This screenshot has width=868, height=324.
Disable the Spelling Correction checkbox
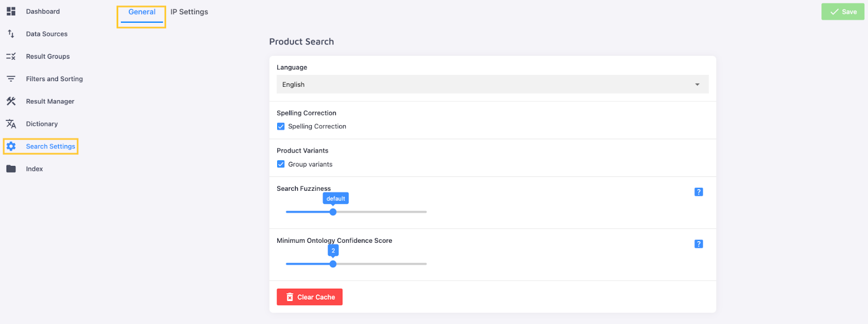tap(281, 126)
